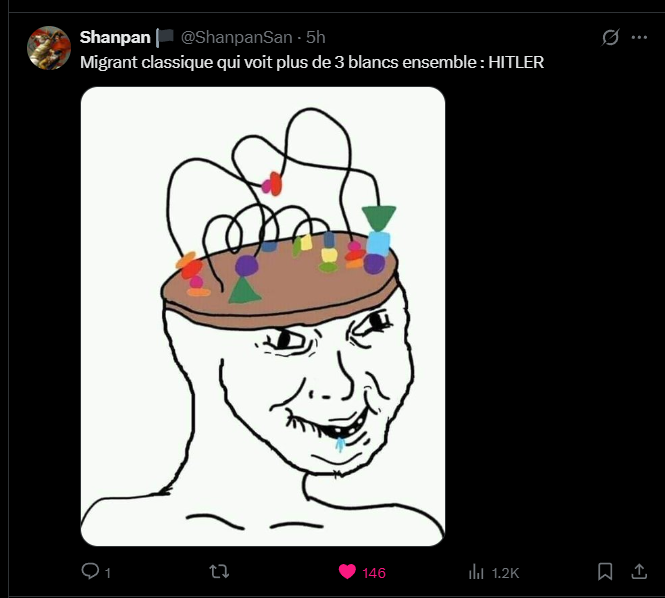This screenshot has height=598, width=665.
Task: Click the share upload-arrow icon
Action: 639,571
